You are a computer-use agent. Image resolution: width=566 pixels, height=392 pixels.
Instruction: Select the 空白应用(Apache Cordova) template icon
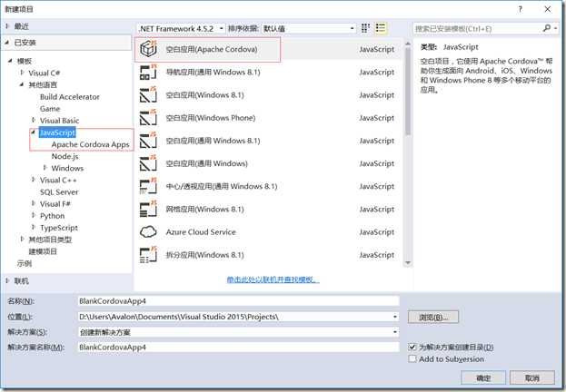(x=148, y=49)
